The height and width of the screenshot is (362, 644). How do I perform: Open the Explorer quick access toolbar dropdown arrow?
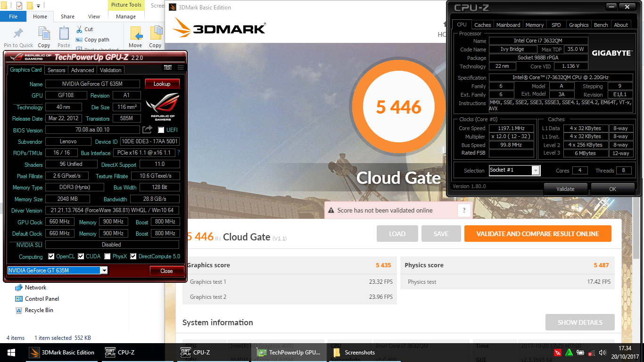coord(38,6)
